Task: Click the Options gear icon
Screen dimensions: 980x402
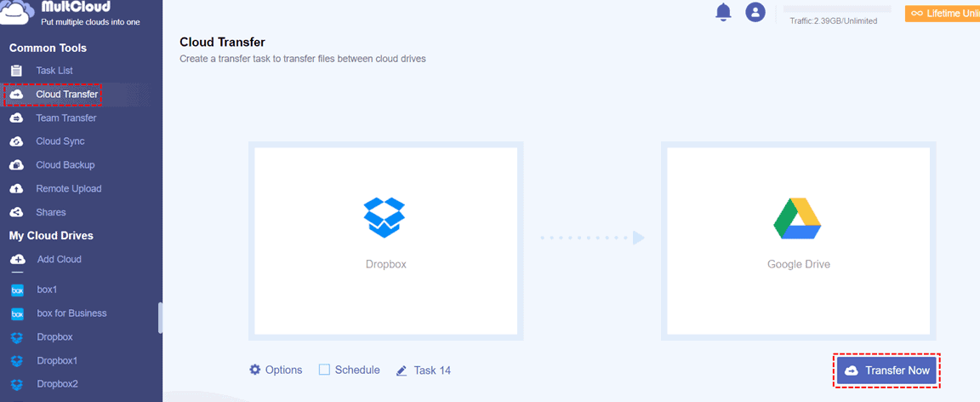Action: tap(255, 370)
